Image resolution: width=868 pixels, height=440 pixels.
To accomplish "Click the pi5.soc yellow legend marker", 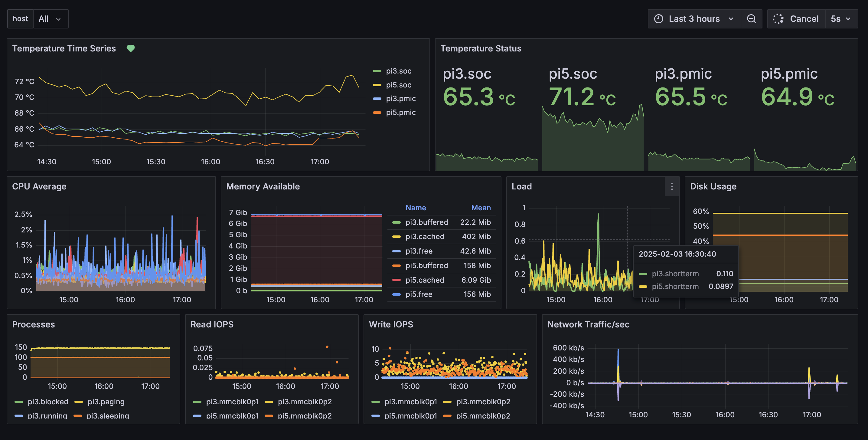I will pos(377,85).
